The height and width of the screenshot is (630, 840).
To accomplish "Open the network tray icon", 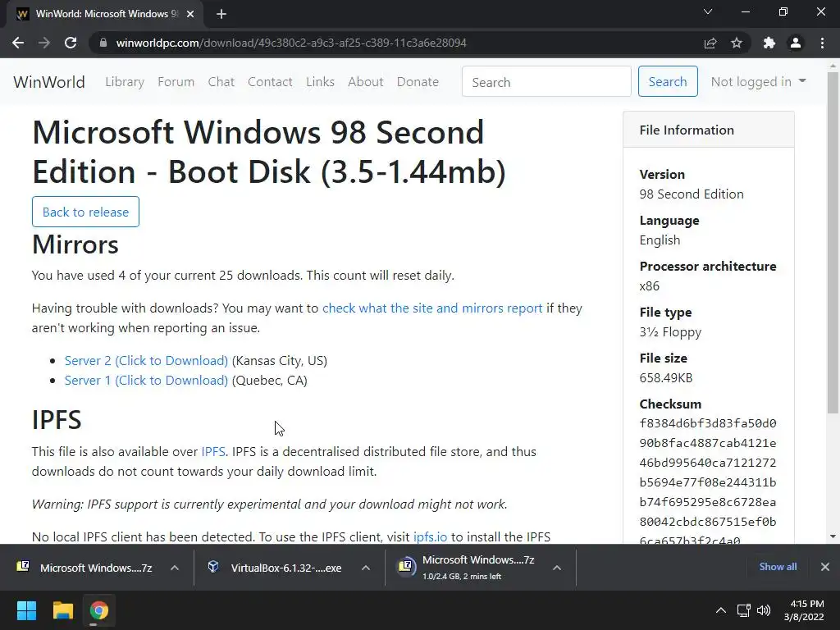I will pos(743,610).
